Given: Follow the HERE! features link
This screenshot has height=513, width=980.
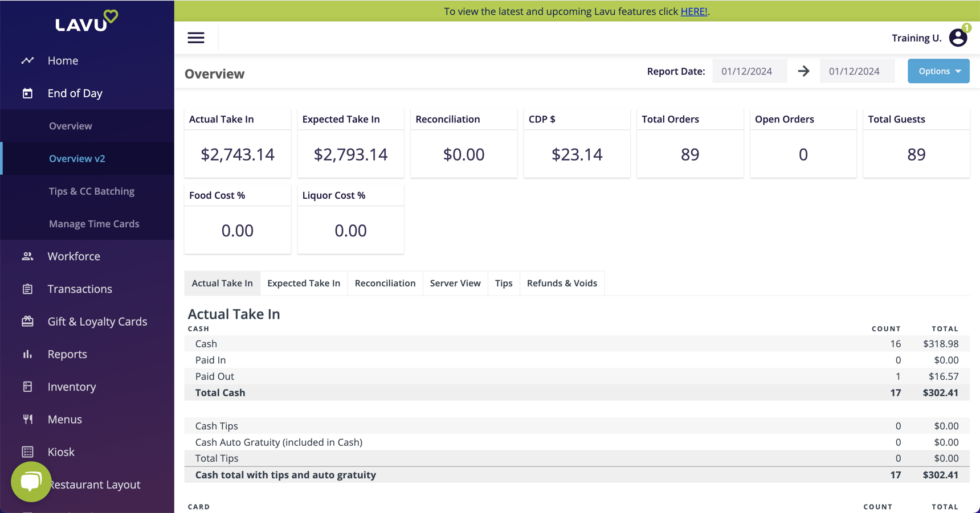Looking at the screenshot, I should (693, 11).
